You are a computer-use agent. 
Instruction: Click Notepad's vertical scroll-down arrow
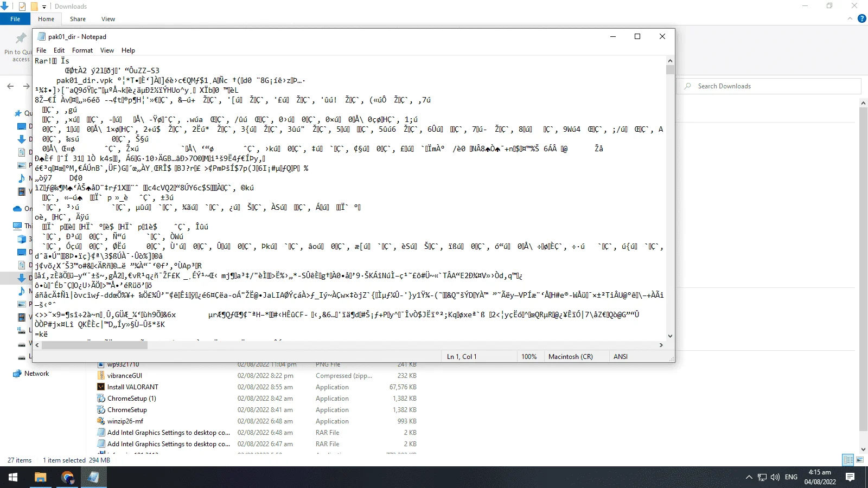[670, 336]
